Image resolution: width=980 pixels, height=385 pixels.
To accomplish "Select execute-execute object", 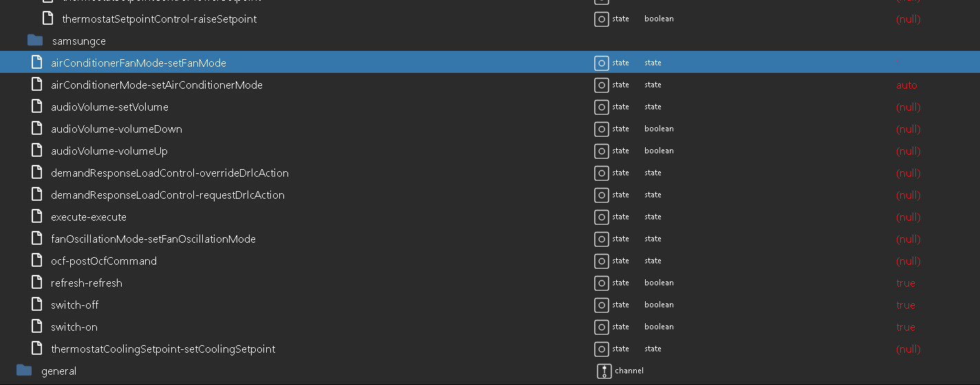I will click(x=89, y=217).
